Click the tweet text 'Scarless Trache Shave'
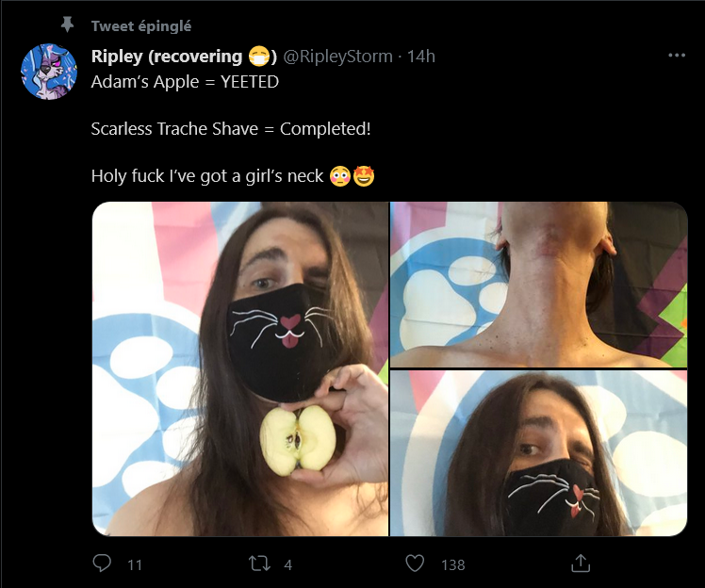The width and height of the screenshot is (705, 588). (174, 129)
